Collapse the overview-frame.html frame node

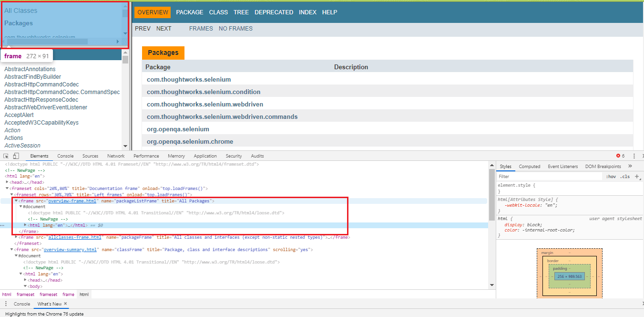point(16,201)
